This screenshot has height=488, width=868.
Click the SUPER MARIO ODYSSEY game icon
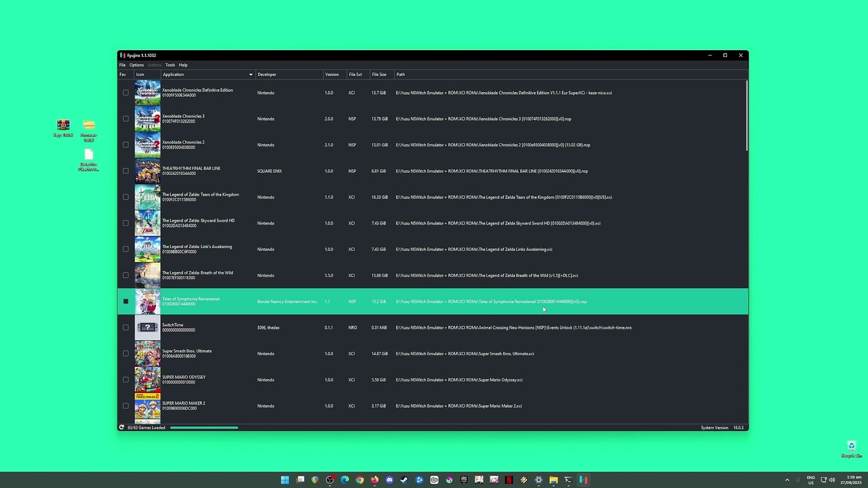tap(147, 380)
